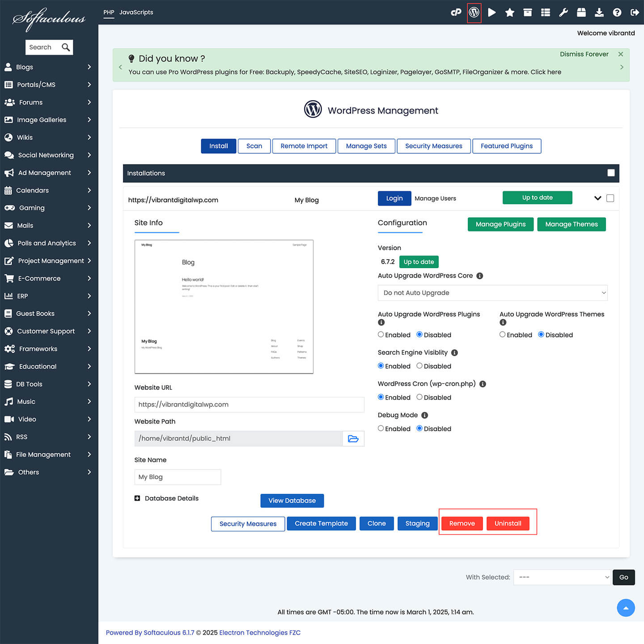Image resolution: width=644 pixels, height=644 pixels.
Task: Select Disabled for Search Engine Visiblity
Action: 419,366
